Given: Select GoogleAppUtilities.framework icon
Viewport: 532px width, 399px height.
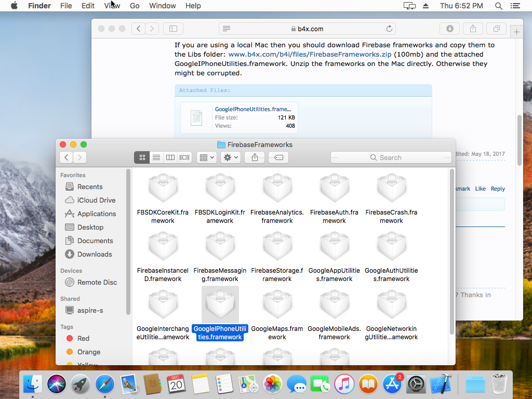Looking at the screenshot, I should [x=334, y=247].
